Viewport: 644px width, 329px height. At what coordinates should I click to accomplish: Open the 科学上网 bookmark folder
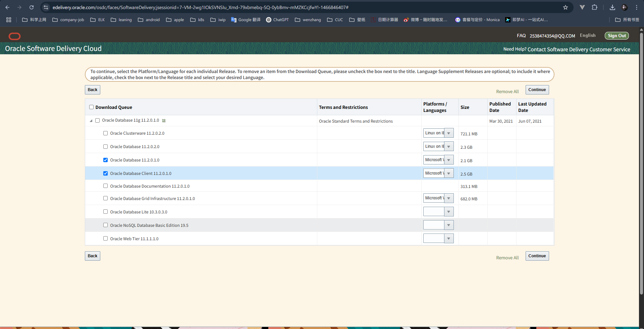point(34,20)
